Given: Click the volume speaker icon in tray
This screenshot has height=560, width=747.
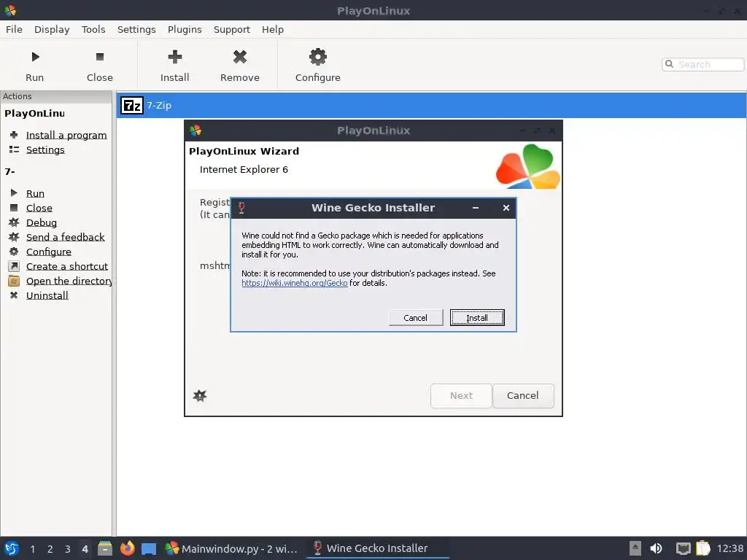Looking at the screenshot, I should pyautogui.click(x=656, y=548).
